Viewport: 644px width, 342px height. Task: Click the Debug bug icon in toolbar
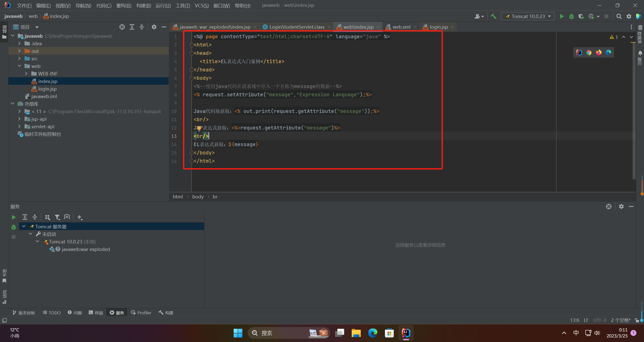coord(571,16)
